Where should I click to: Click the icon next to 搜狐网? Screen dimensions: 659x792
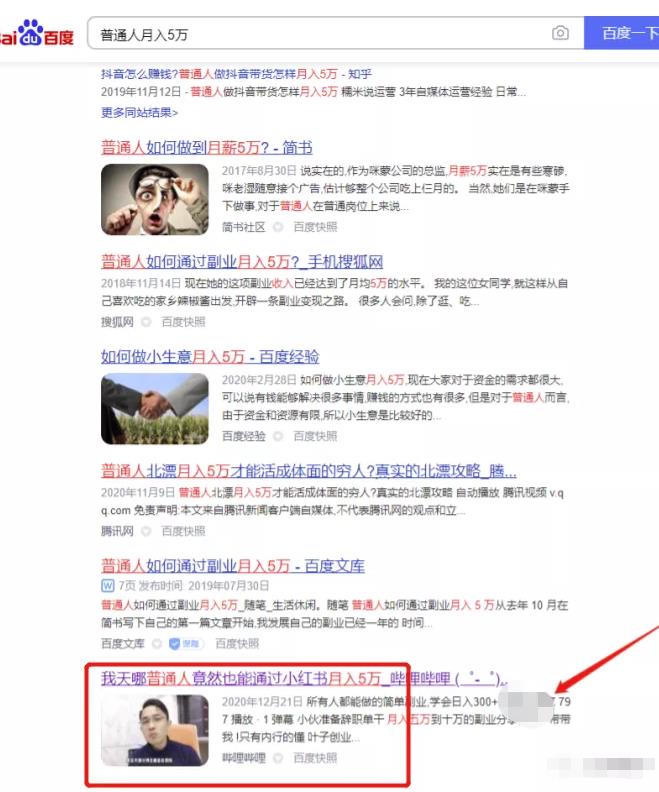point(146,322)
